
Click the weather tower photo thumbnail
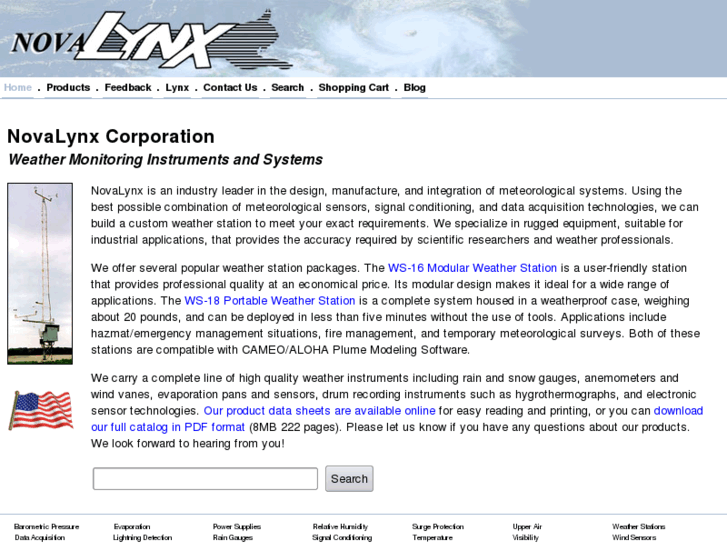click(x=40, y=274)
